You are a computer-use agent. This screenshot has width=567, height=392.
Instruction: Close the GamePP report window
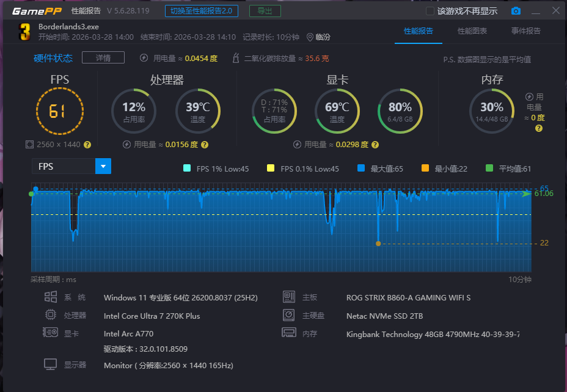point(556,10)
